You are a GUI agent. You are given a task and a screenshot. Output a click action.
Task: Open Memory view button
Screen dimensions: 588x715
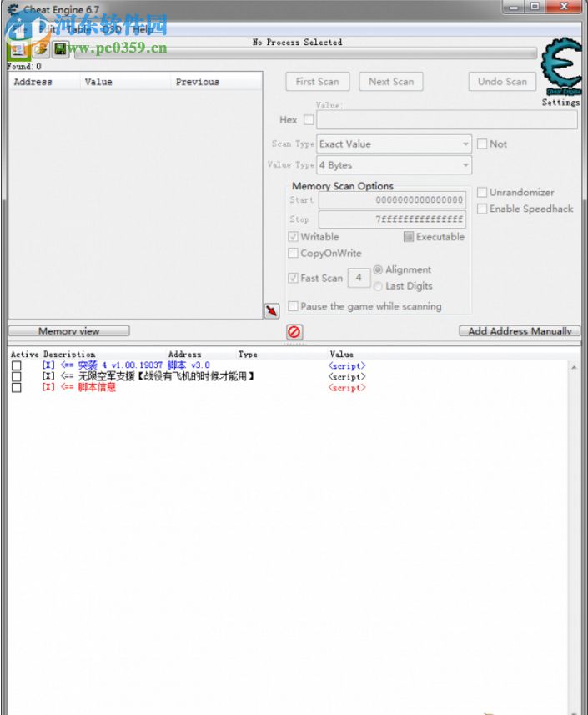[x=69, y=331]
